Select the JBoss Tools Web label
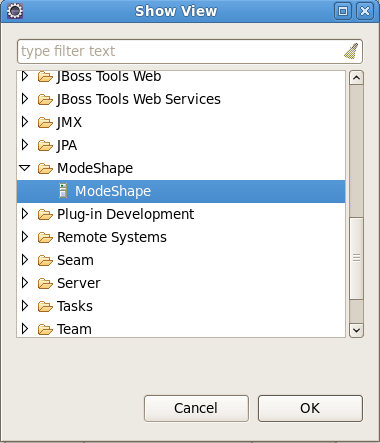The height and width of the screenshot is (443, 380). point(109,76)
